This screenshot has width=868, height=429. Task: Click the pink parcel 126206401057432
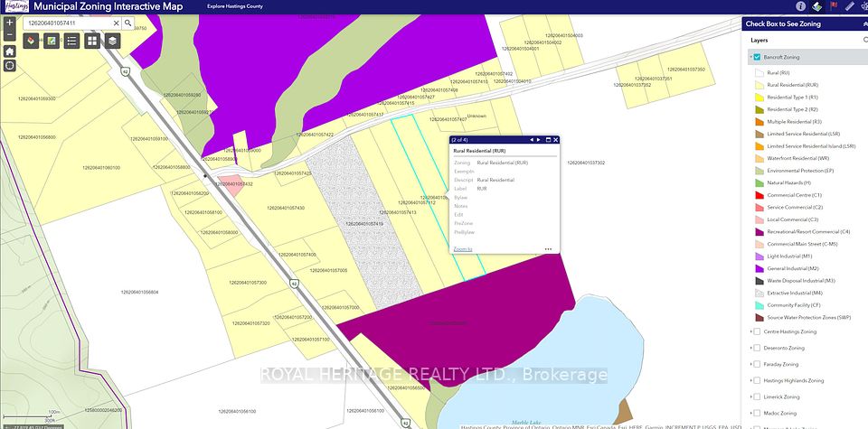230,186
